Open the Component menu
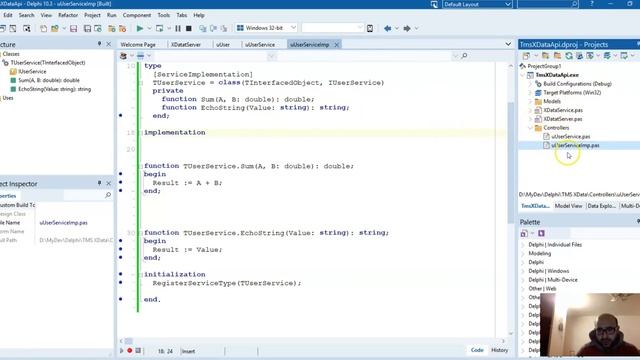 [137, 15]
